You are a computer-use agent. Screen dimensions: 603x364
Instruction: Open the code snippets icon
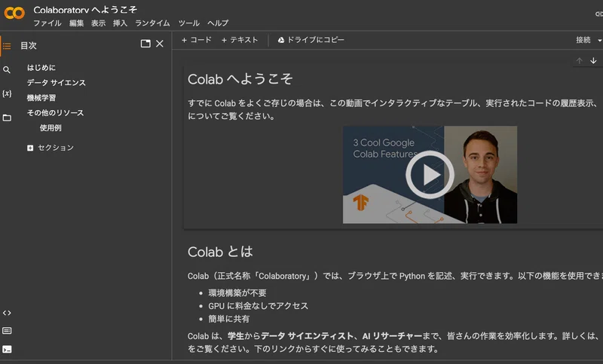(x=7, y=313)
